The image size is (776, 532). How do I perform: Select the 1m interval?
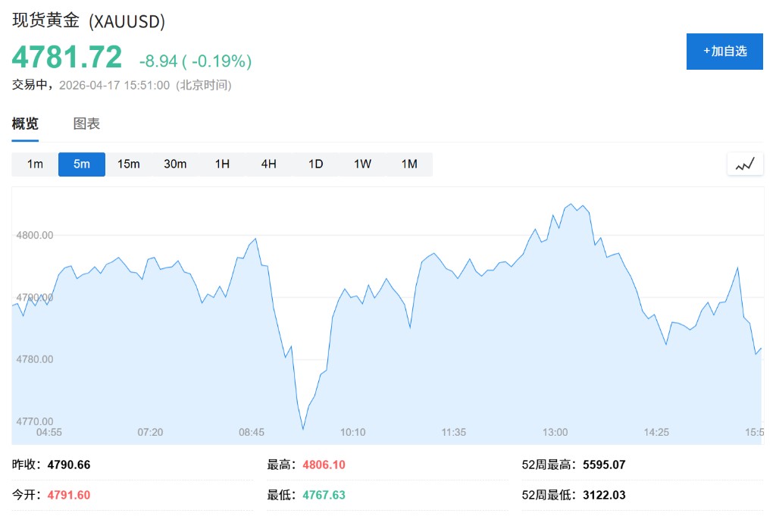coord(35,164)
